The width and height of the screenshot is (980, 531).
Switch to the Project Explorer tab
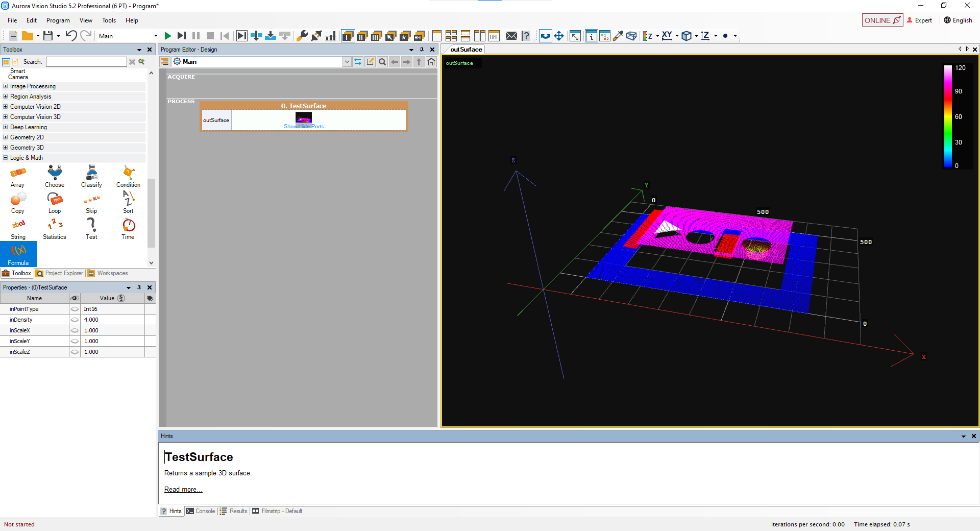pos(60,273)
